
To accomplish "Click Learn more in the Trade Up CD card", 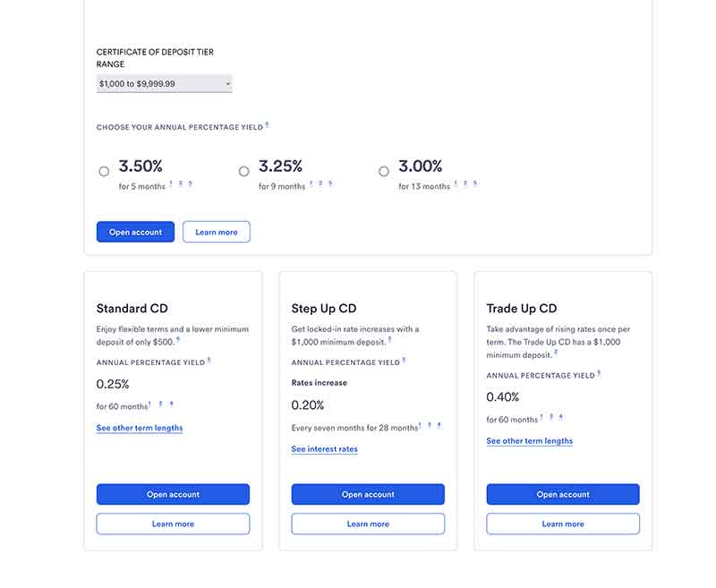I will (x=563, y=524).
